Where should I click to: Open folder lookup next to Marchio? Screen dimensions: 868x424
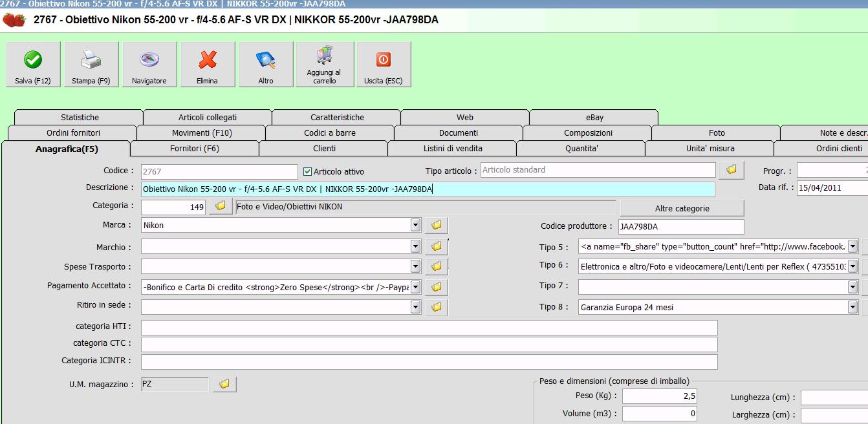tap(436, 246)
